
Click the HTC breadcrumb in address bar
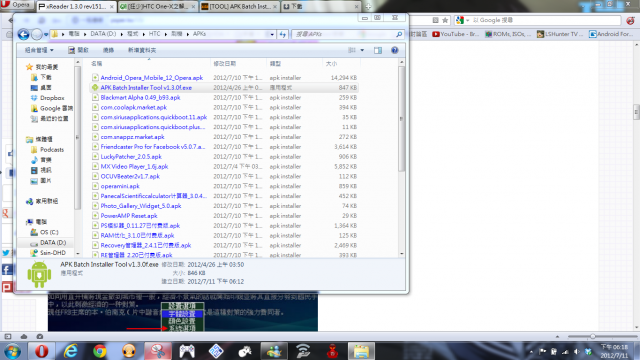[154, 34]
